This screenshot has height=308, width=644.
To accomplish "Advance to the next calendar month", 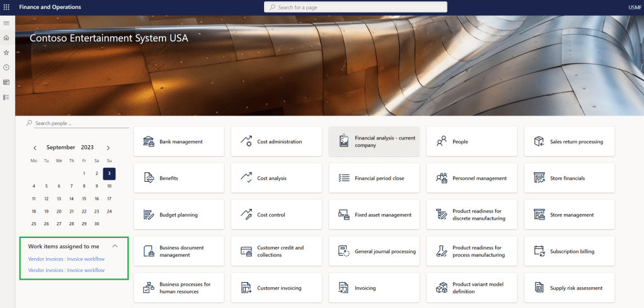I will [108, 148].
